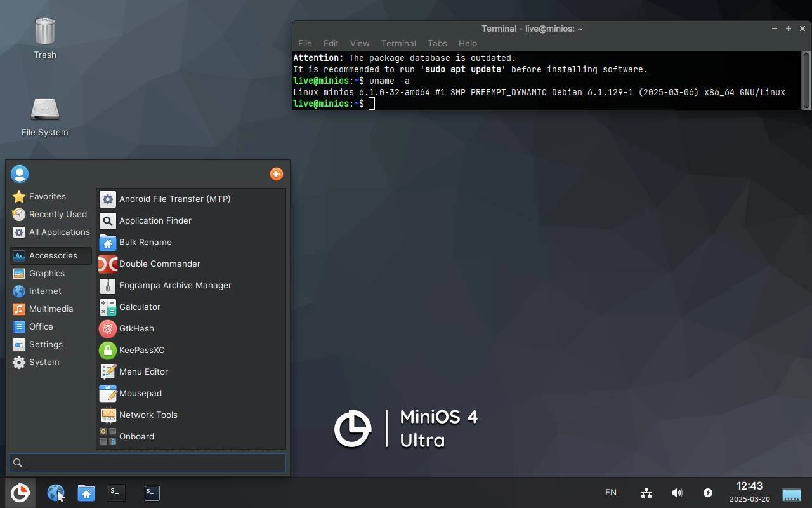The width and height of the screenshot is (812, 508).
Task: Open the Trash desktop icon
Action: pos(45,38)
